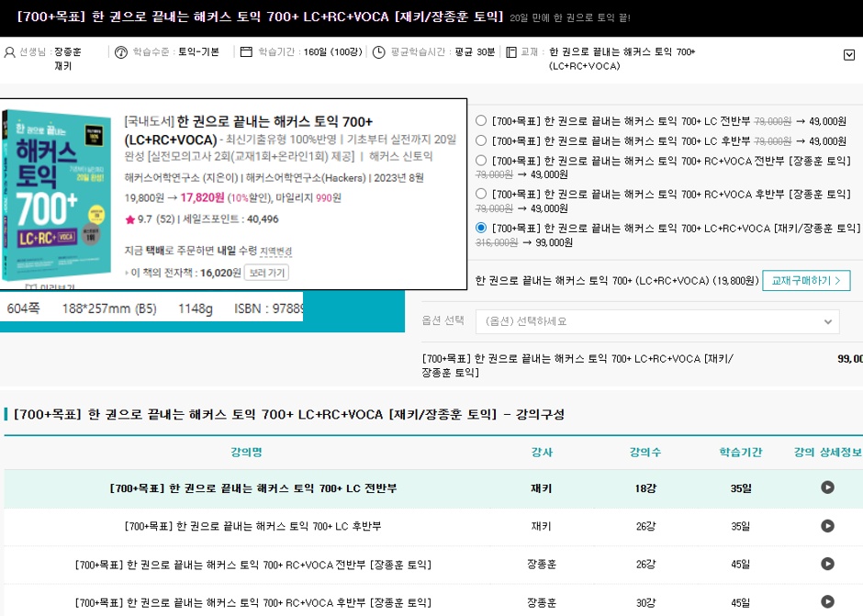The width and height of the screenshot is (863, 616).
Task: Click the 604쪽 page count text
Action: click(23, 308)
